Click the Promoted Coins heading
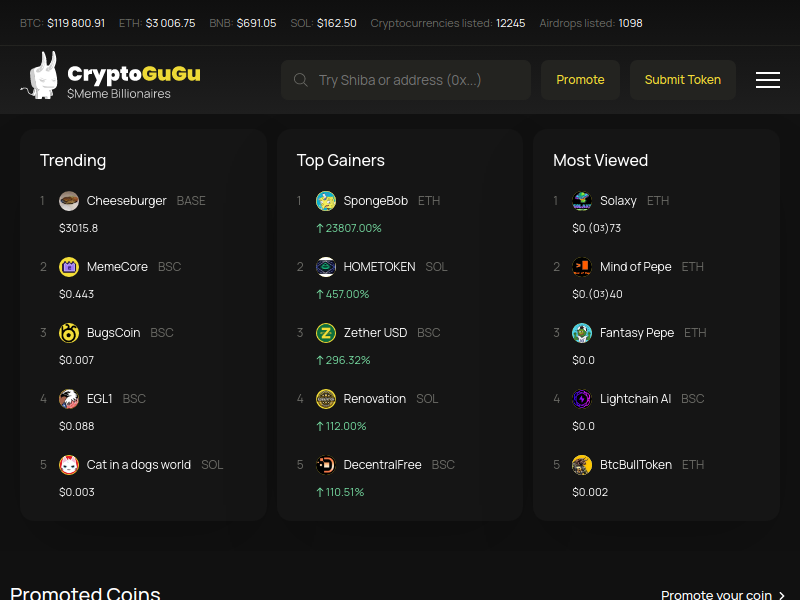The image size is (800, 600). [85, 593]
